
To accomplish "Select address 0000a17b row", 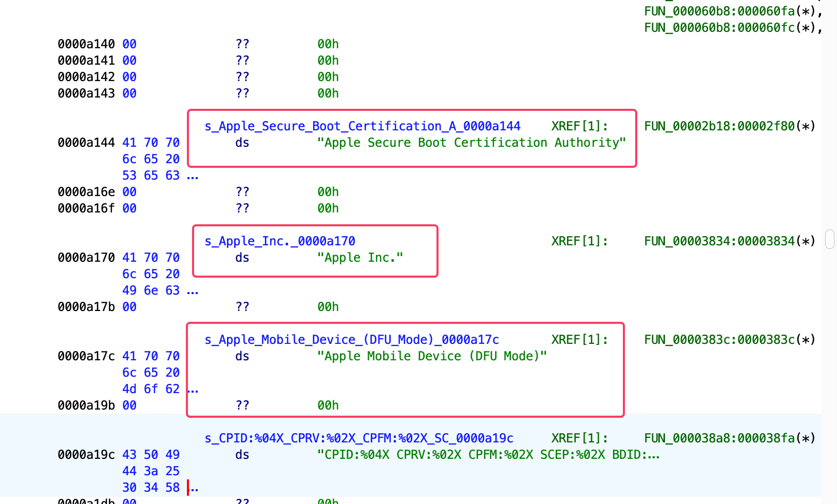I will pos(86,307).
